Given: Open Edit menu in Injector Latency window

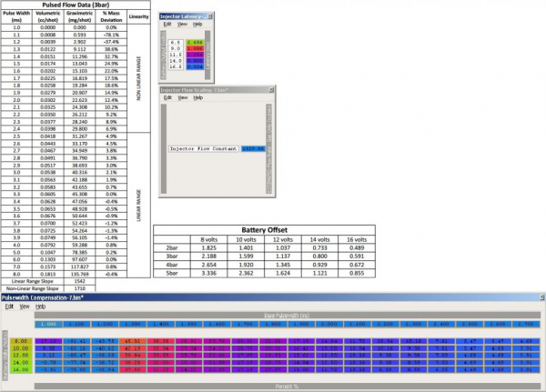Looking at the screenshot, I should pos(166,25).
